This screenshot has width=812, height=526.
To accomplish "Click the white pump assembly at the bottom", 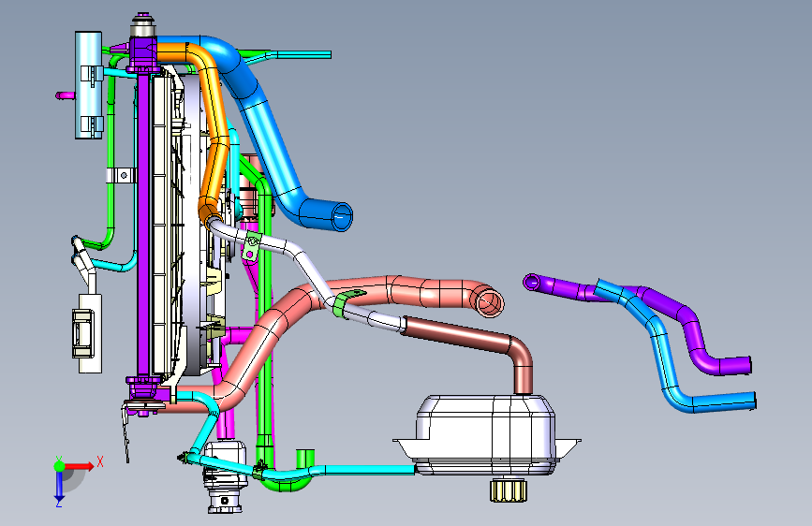I will (224, 476).
